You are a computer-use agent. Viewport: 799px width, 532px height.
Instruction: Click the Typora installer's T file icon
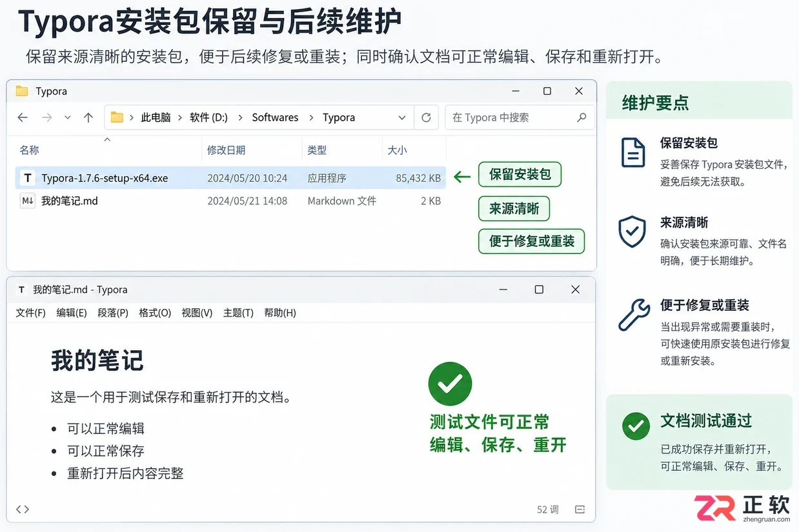(x=27, y=178)
